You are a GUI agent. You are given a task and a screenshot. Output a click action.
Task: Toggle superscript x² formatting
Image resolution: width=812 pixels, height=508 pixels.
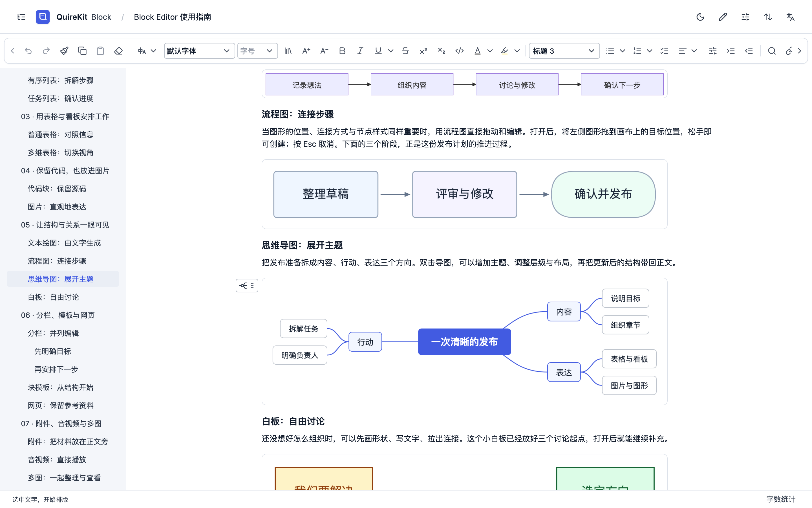point(423,51)
